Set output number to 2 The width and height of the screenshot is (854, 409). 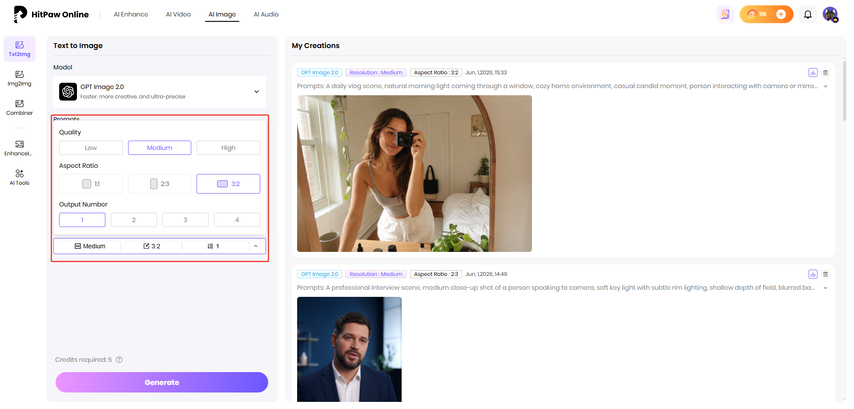pyautogui.click(x=134, y=220)
